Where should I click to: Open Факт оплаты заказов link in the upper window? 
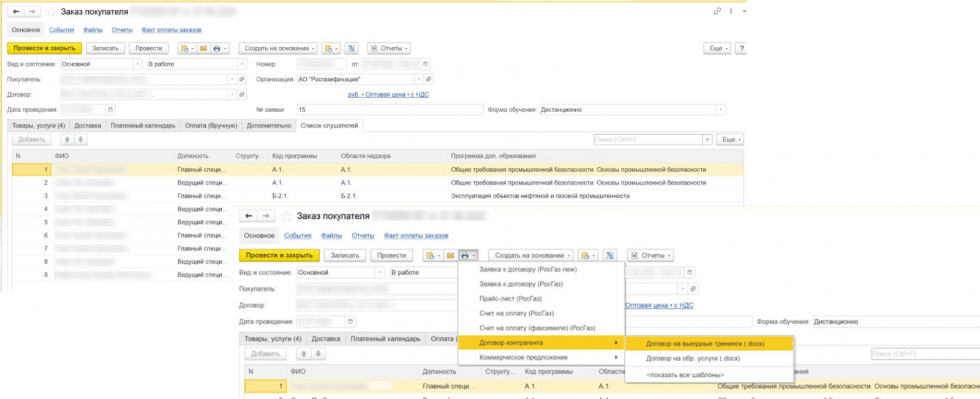click(171, 30)
